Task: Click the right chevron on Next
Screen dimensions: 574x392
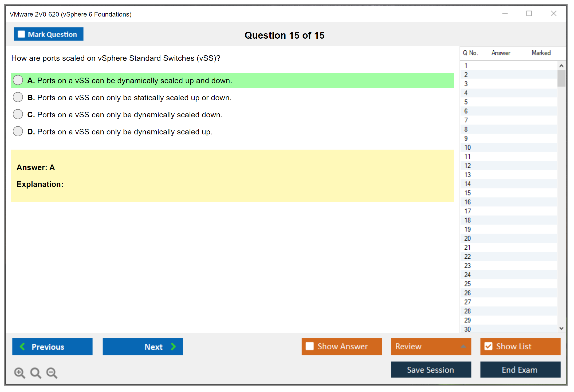Action: pos(174,346)
